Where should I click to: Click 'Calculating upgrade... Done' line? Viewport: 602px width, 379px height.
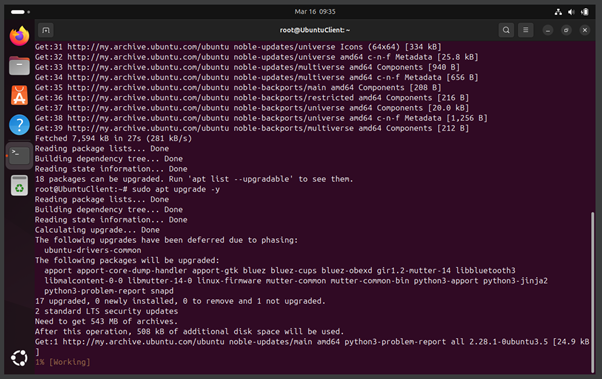(x=97, y=230)
